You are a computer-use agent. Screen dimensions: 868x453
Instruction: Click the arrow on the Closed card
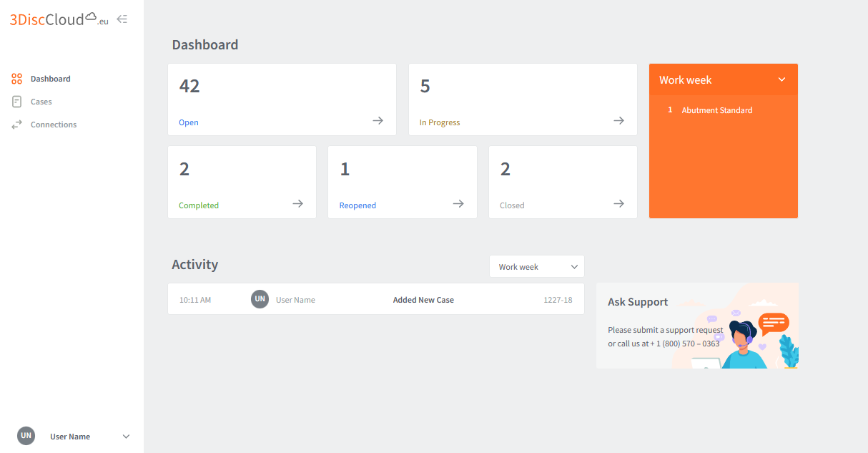click(619, 204)
